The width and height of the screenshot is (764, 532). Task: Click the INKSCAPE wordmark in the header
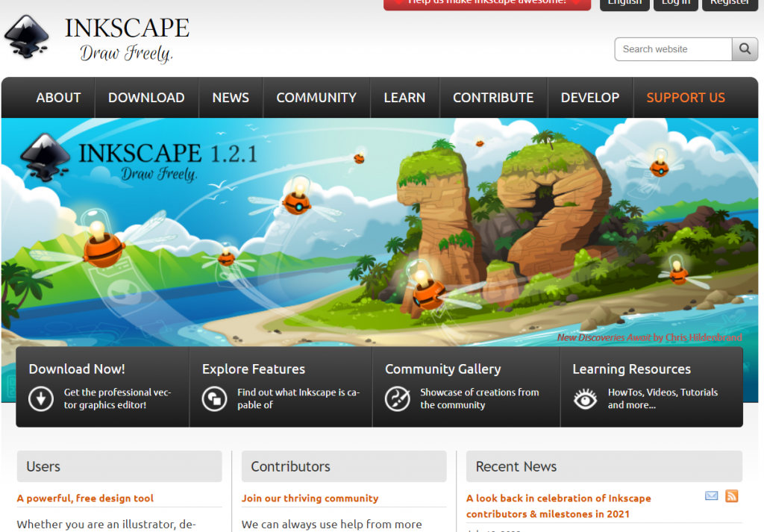coord(127,28)
